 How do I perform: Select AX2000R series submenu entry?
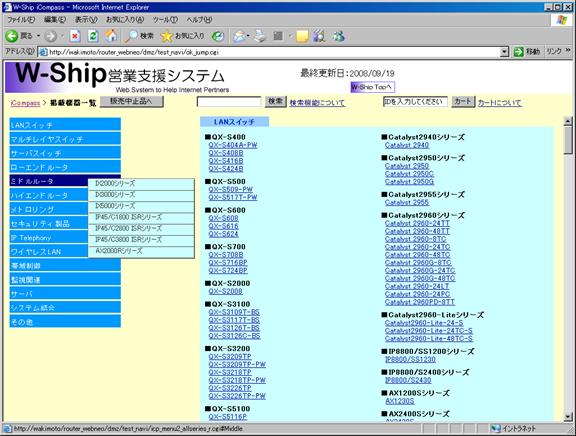141,252
